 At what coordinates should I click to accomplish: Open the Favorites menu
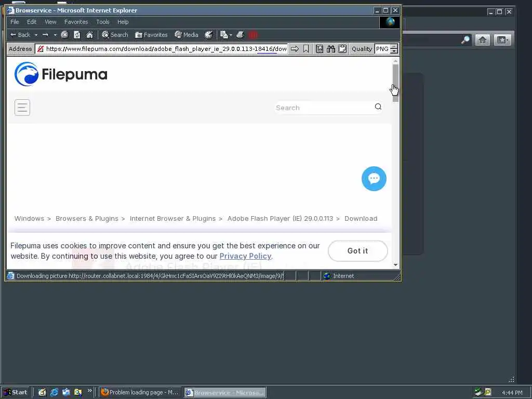pyautogui.click(x=76, y=22)
